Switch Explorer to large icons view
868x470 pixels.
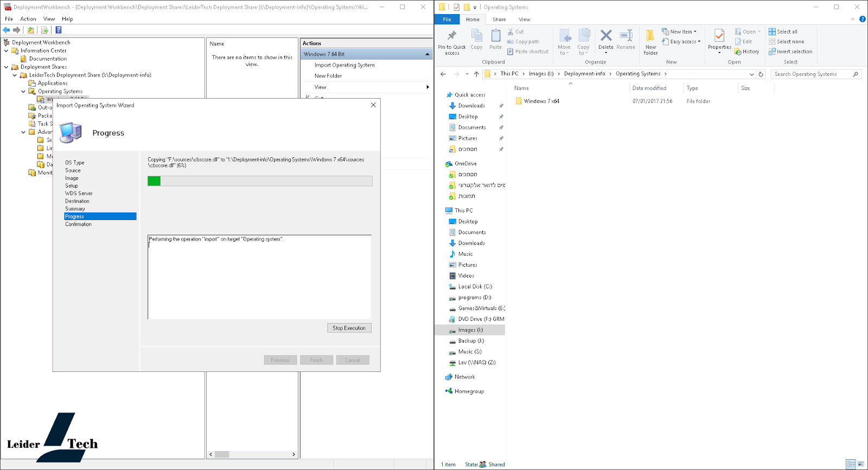tap(861, 464)
